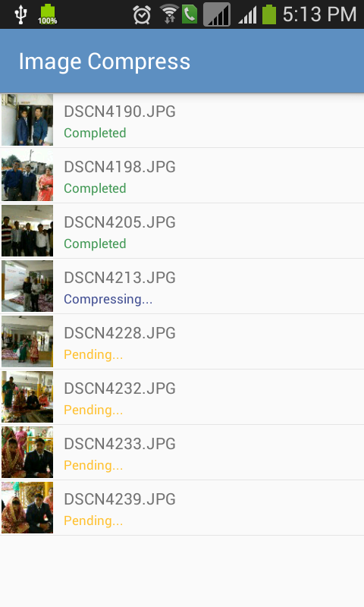Select the DSCN4232.JPG file name
This screenshot has width=364, height=607.
pos(120,388)
